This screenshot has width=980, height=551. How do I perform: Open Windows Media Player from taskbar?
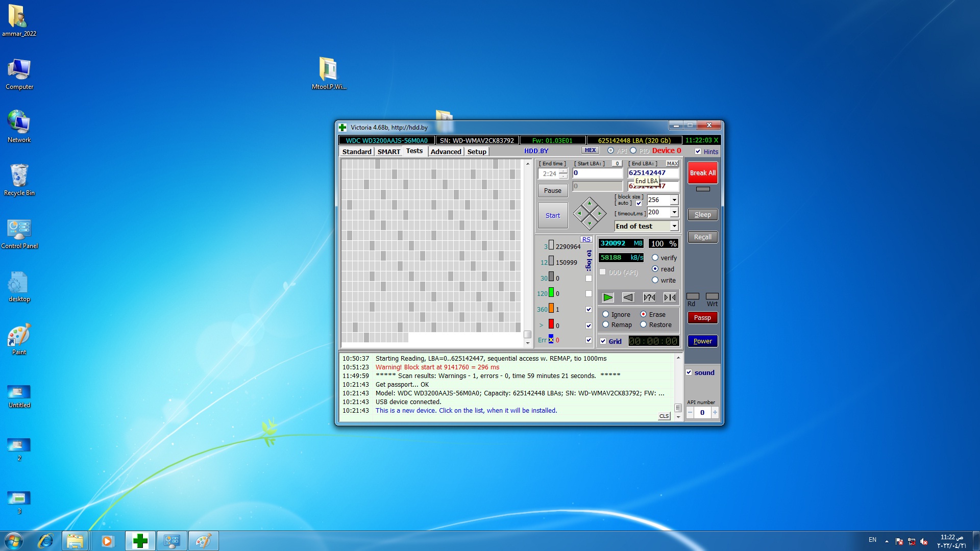107,541
